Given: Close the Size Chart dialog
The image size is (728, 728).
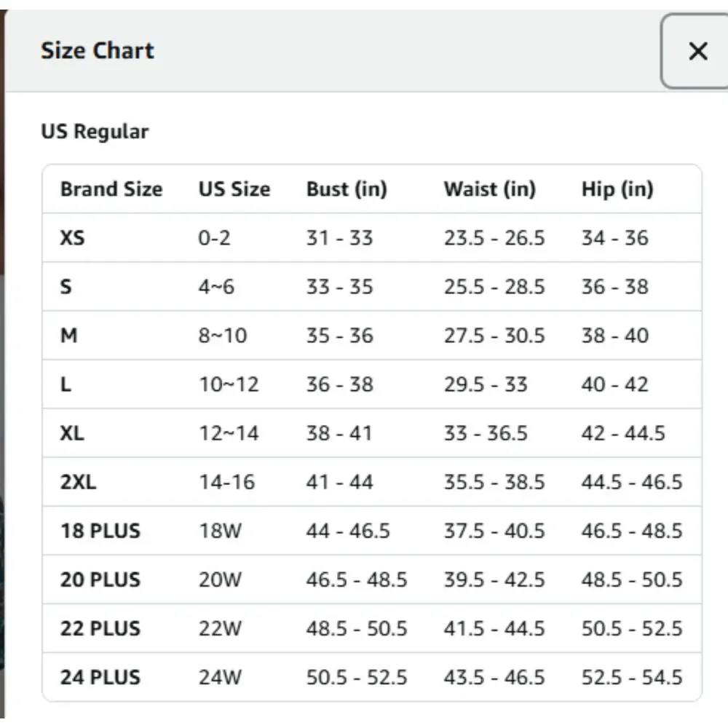Looking at the screenshot, I should [x=697, y=51].
